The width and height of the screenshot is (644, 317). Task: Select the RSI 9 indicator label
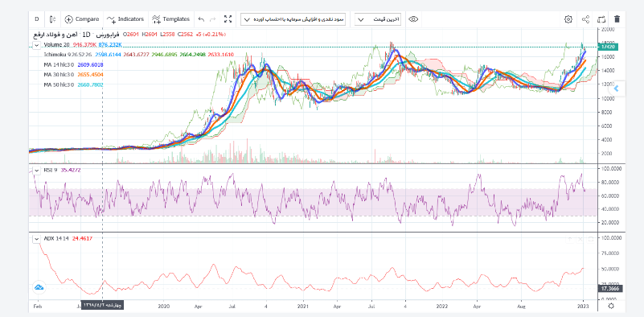pyautogui.click(x=51, y=170)
